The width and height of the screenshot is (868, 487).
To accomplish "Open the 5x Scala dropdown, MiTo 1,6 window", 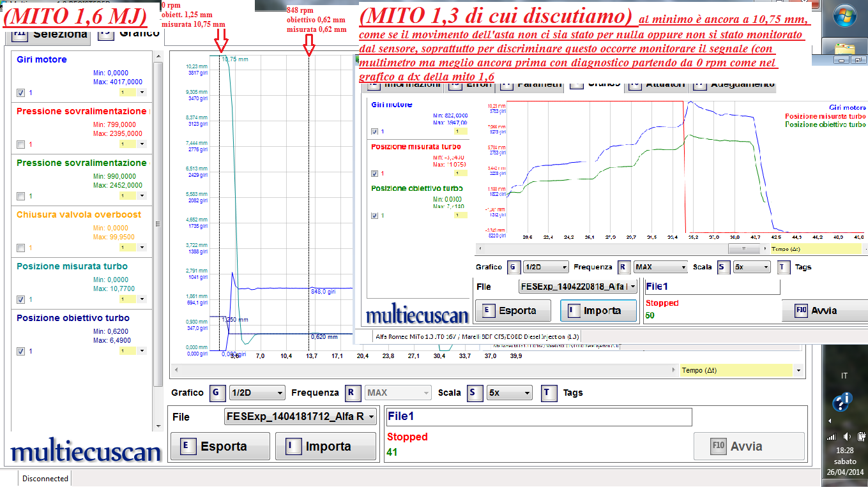I will pyautogui.click(x=510, y=393).
